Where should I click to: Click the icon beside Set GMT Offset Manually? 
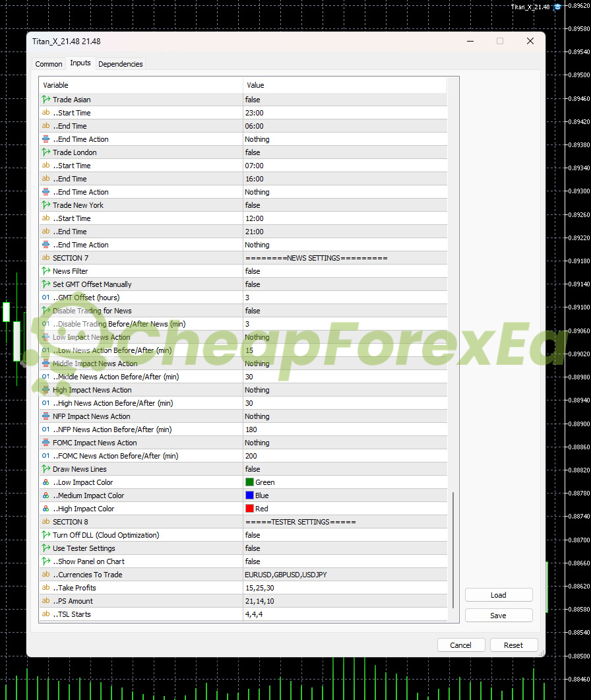pos(46,284)
